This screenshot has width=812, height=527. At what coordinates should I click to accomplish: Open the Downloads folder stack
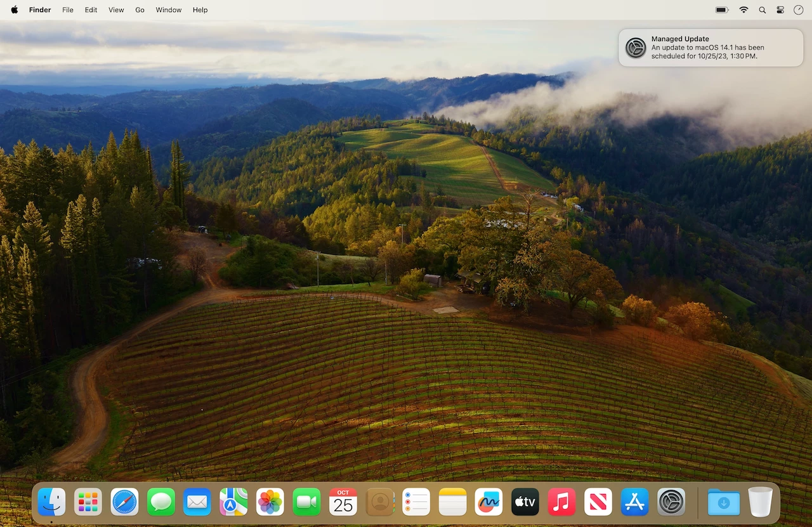point(724,502)
